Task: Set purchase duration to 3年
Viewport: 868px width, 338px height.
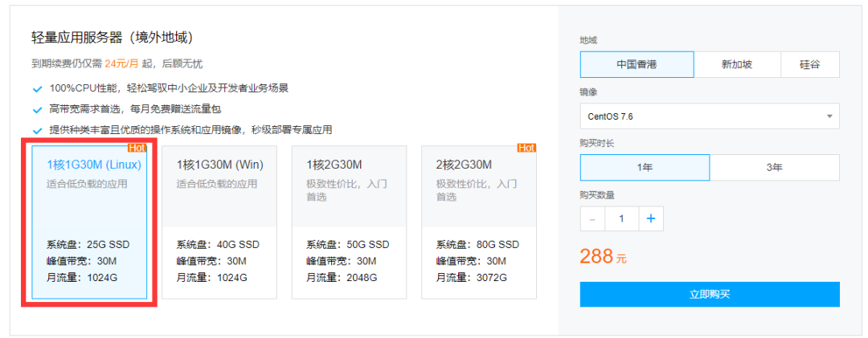Action: tap(775, 168)
